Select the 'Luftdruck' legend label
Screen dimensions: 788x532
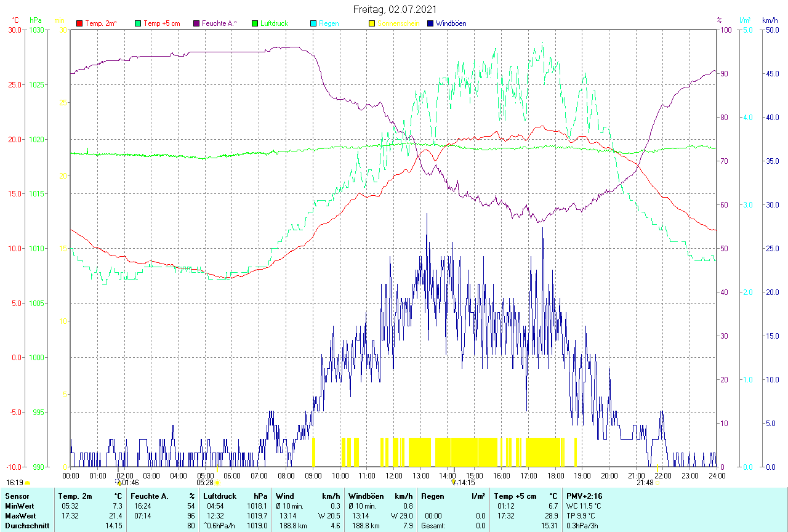tap(275, 23)
